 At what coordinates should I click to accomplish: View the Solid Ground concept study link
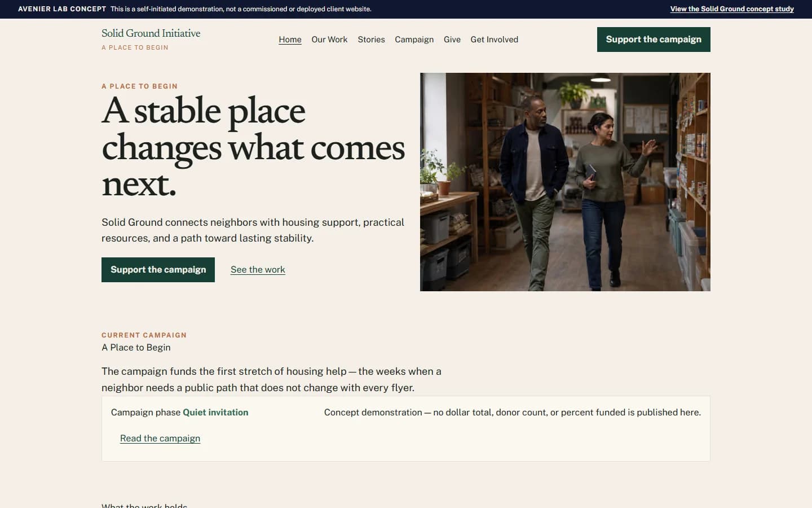(732, 9)
